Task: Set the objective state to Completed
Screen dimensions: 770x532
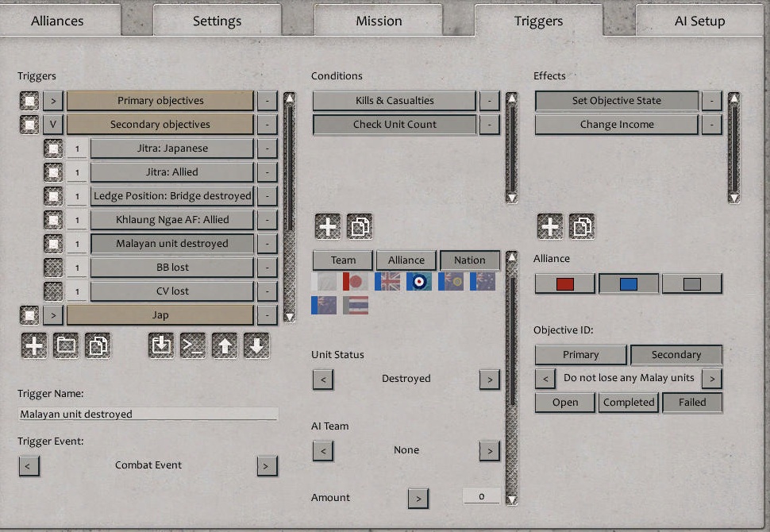Action: [x=629, y=403]
